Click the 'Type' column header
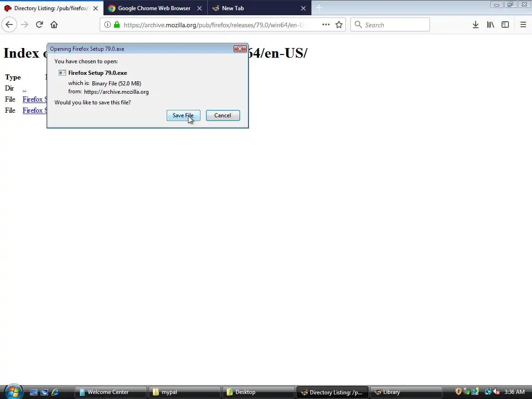 [13, 78]
